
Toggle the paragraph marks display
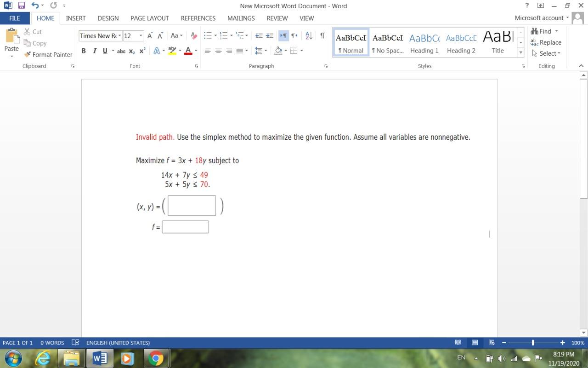point(322,35)
